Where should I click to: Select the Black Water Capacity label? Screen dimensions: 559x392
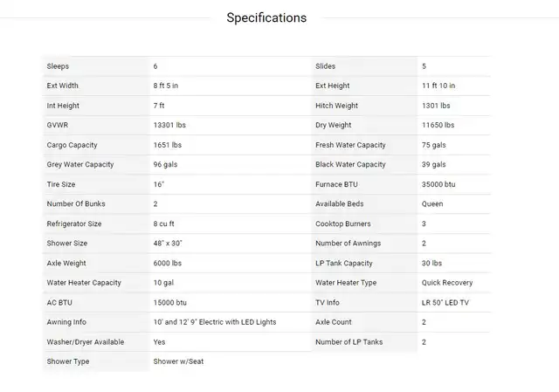[350, 165]
